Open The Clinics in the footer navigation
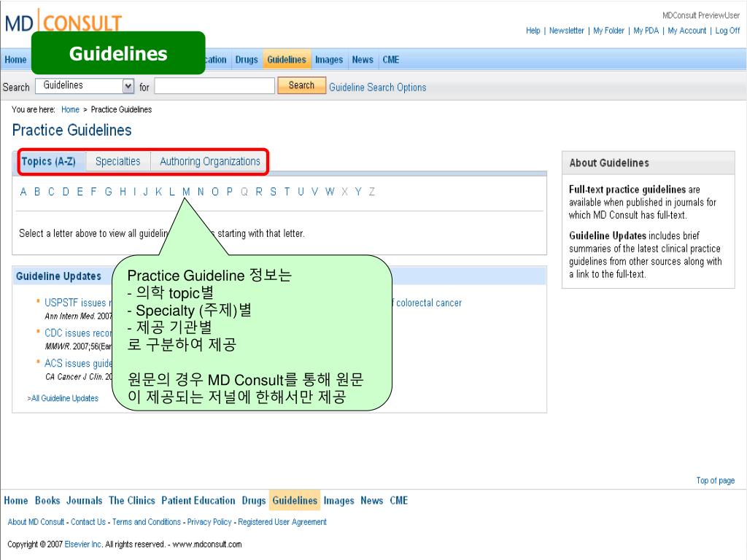 coord(132,500)
